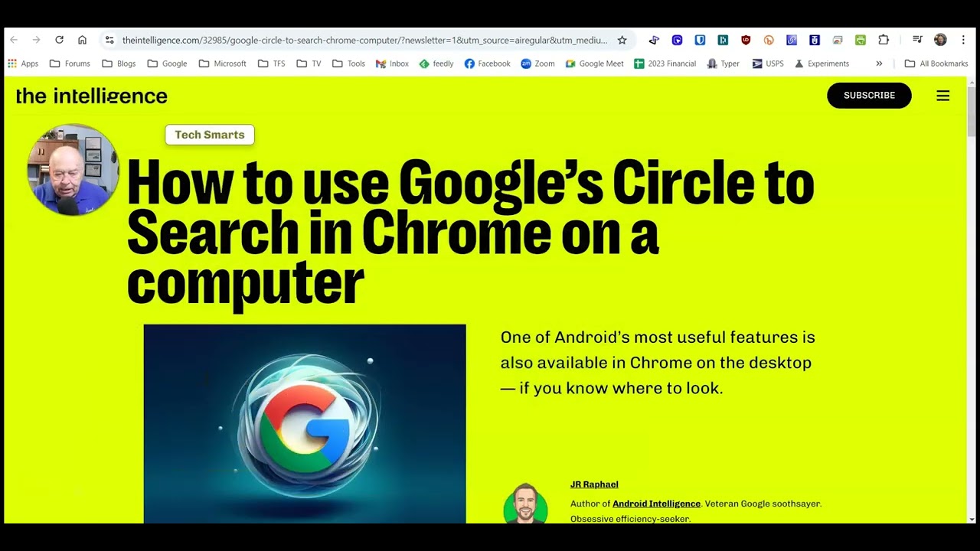Click the browser Back arrow
The height and width of the screenshot is (551, 980).
pyautogui.click(x=14, y=40)
